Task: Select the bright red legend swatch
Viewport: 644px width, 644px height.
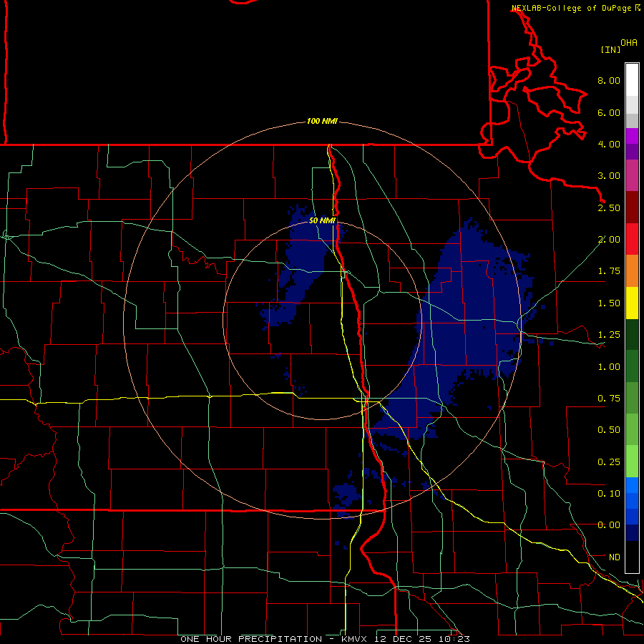Action: (632, 239)
